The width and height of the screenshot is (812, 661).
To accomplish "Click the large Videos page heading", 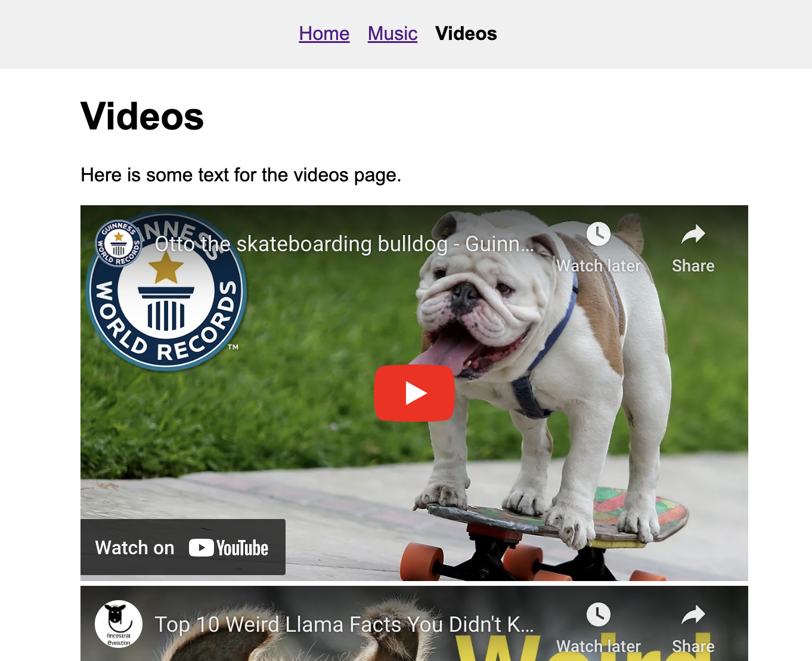I will pyautogui.click(x=142, y=116).
